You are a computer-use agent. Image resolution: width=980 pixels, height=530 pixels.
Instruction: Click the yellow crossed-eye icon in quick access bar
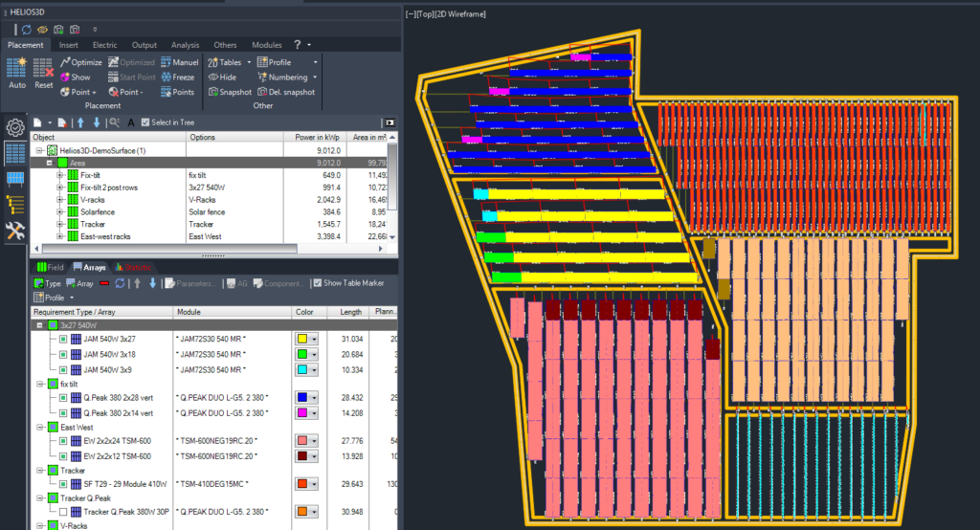[x=42, y=30]
